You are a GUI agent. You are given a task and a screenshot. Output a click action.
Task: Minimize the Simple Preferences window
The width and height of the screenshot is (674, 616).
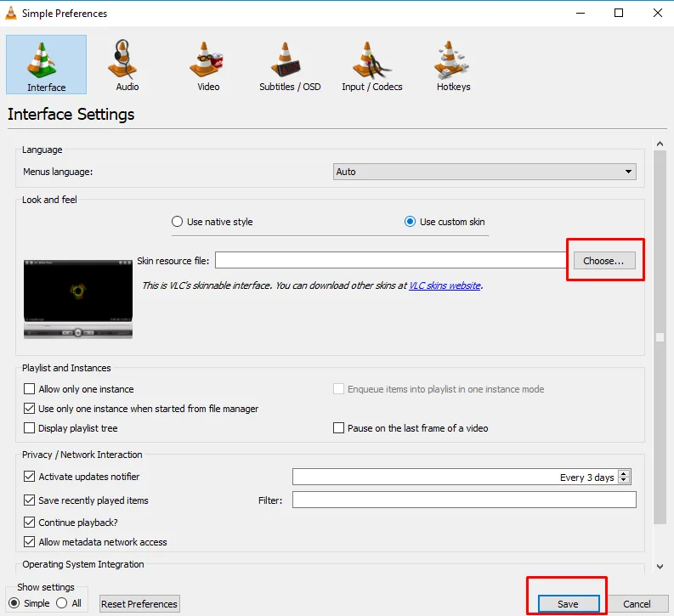581,13
